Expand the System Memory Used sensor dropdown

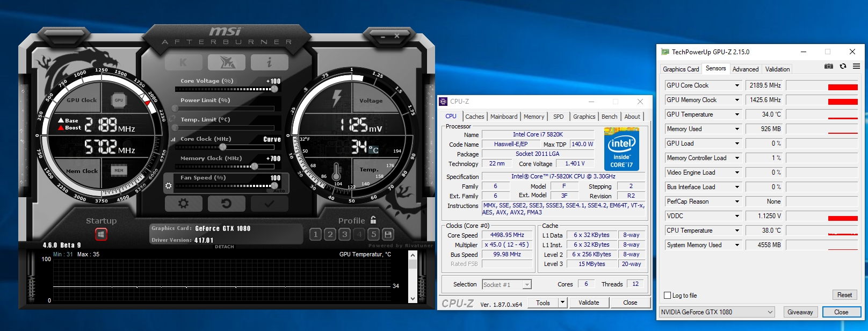(737, 245)
